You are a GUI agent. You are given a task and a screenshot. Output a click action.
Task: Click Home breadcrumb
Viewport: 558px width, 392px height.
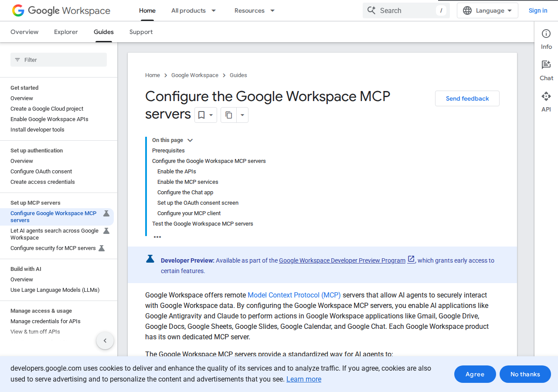point(153,75)
